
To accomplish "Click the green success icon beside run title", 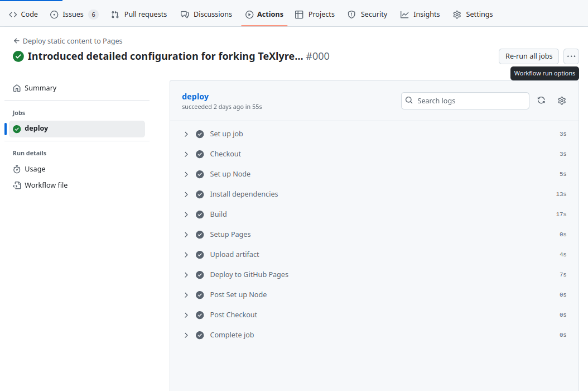I will 18,56.
